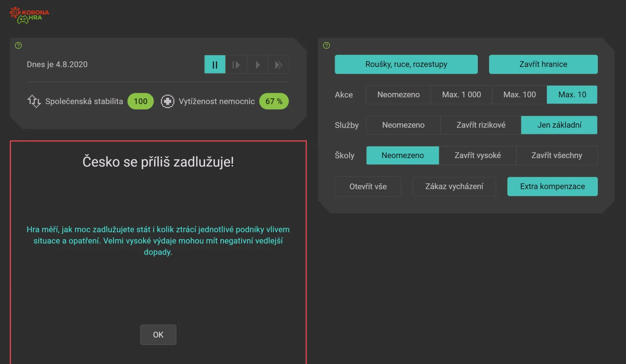Click the debt explanation paragraph text
This screenshot has height=364, width=626.
pos(158,241)
